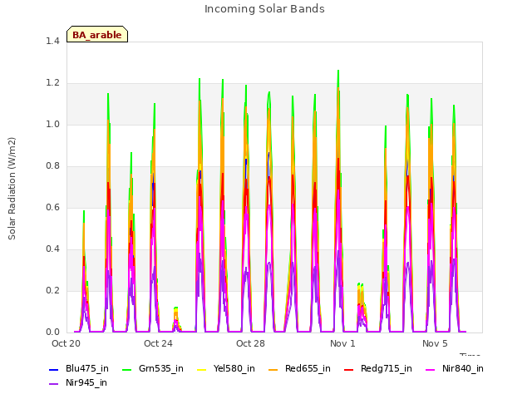Click the Oct 20 x-axis tick label
Screen dimensions: 532x399
tap(66, 343)
